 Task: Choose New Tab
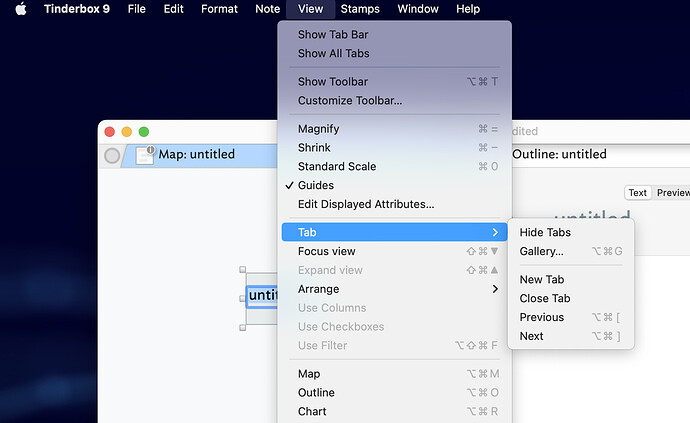pos(571,280)
